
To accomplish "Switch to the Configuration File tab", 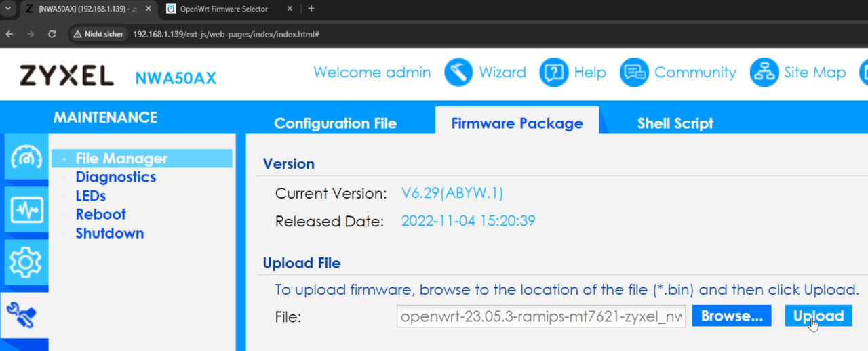I will coord(335,123).
